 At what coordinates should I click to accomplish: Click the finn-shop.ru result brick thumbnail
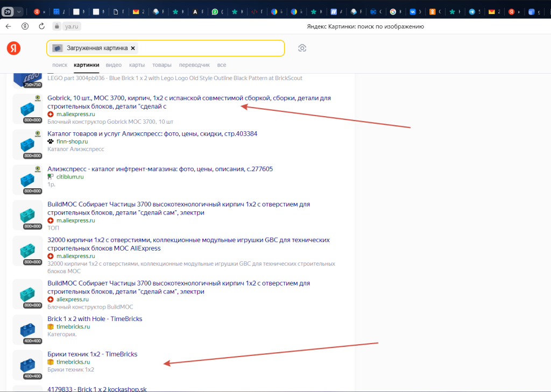click(x=27, y=144)
